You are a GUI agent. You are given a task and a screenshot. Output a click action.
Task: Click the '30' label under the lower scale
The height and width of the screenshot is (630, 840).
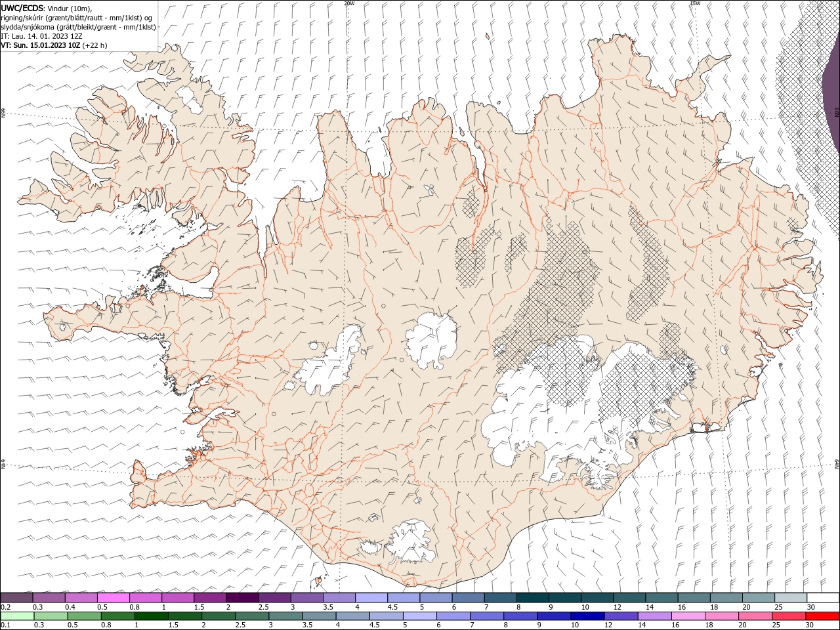[810, 625]
